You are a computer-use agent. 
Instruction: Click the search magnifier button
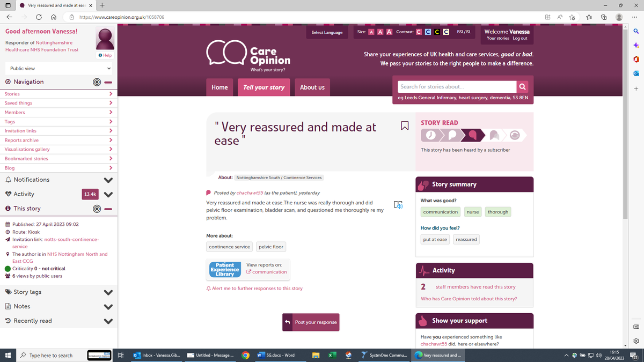[522, 87]
